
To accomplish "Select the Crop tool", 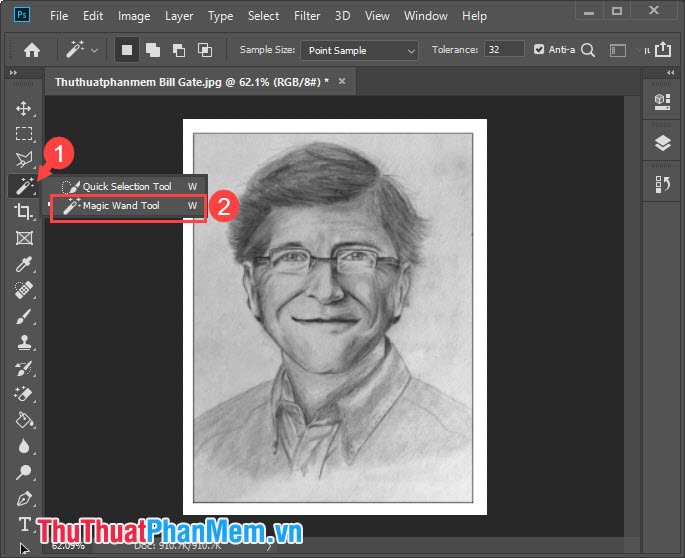I will pos(24,211).
